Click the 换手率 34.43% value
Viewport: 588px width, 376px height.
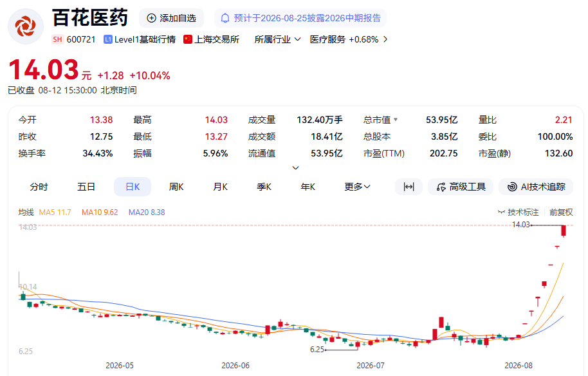tap(98, 153)
